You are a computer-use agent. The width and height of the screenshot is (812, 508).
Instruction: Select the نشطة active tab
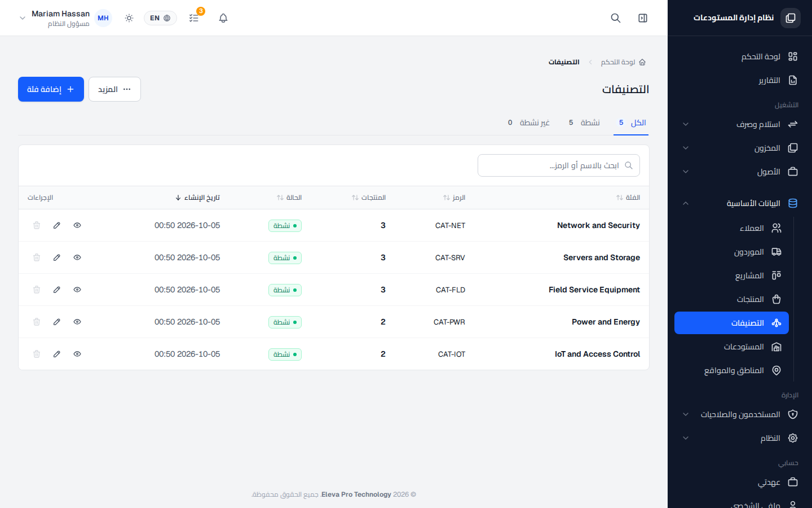(x=584, y=122)
